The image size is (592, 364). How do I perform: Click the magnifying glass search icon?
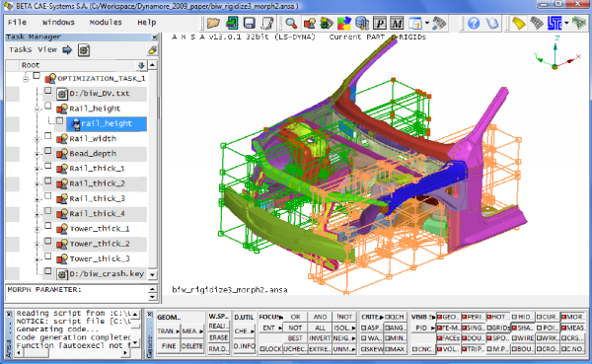point(291,23)
